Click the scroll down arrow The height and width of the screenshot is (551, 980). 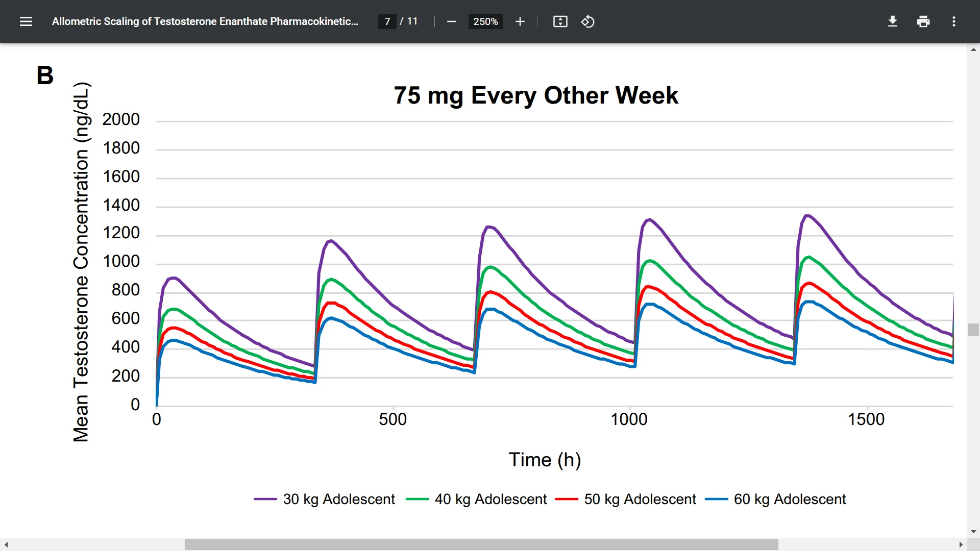(973, 532)
